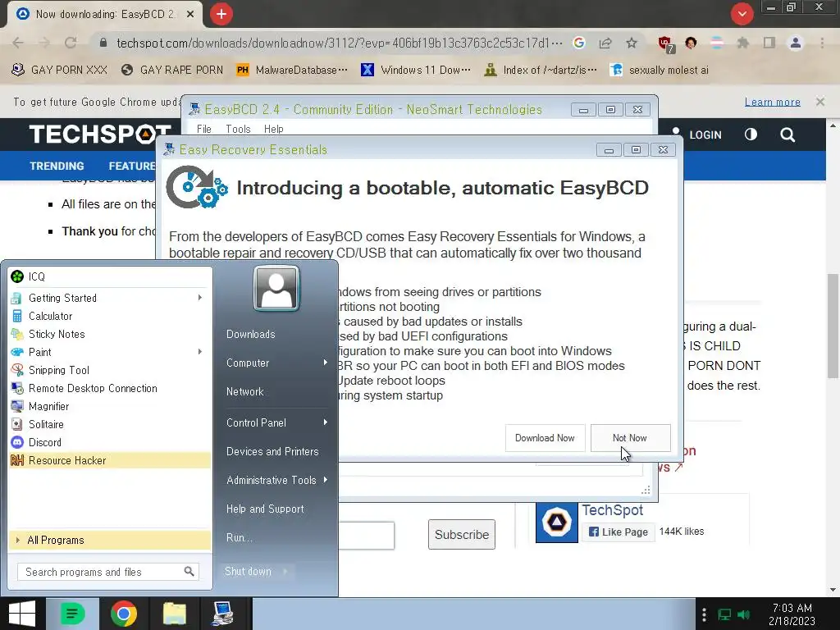Toggle the Chrome side panel

pyautogui.click(x=769, y=43)
